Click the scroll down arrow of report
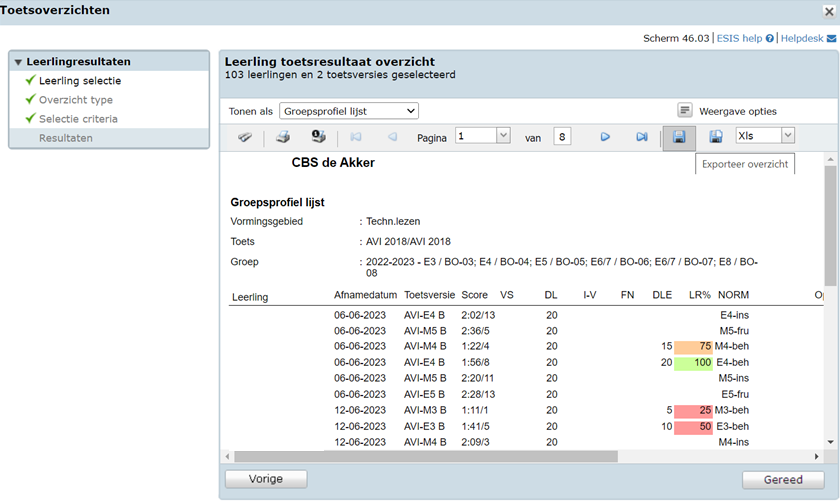 click(x=830, y=443)
